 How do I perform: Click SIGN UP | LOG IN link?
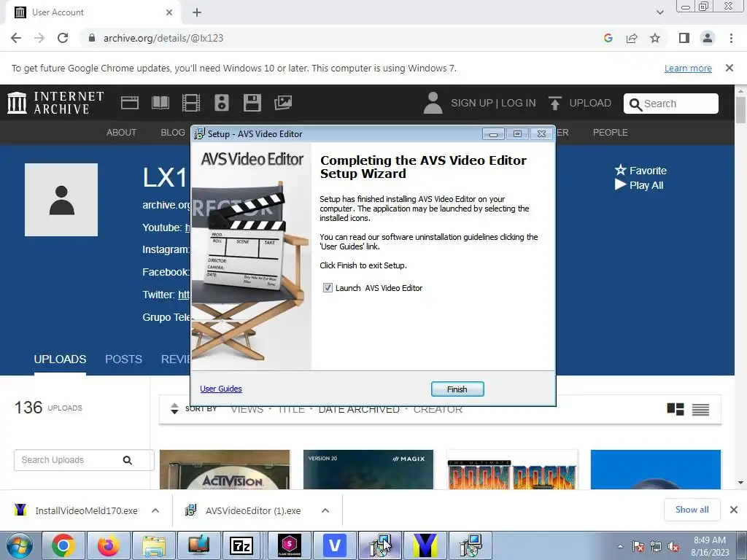(x=493, y=103)
